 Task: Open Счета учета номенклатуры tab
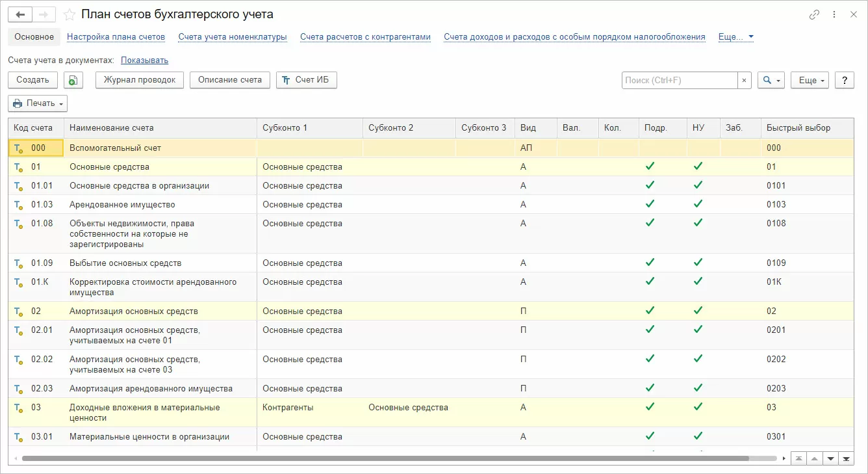[233, 37]
